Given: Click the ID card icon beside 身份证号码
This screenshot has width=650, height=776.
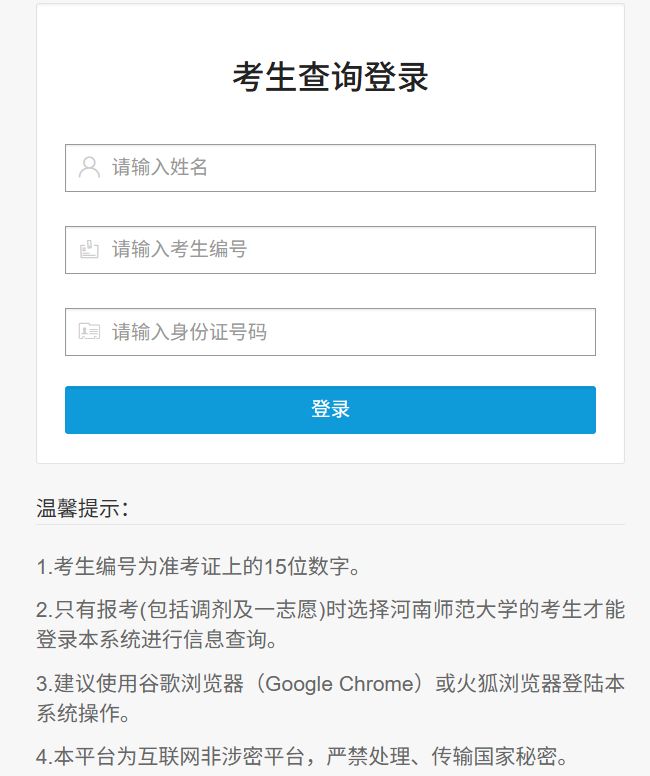Looking at the screenshot, I should (89, 332).
